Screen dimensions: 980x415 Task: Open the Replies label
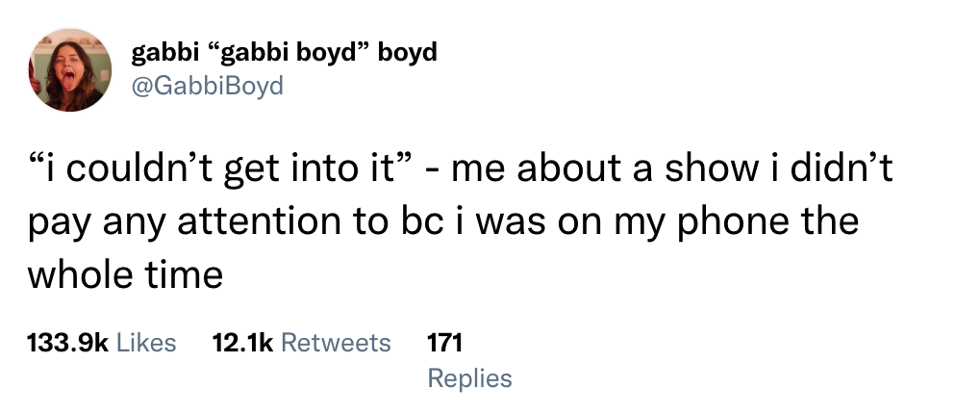(470, 378)
